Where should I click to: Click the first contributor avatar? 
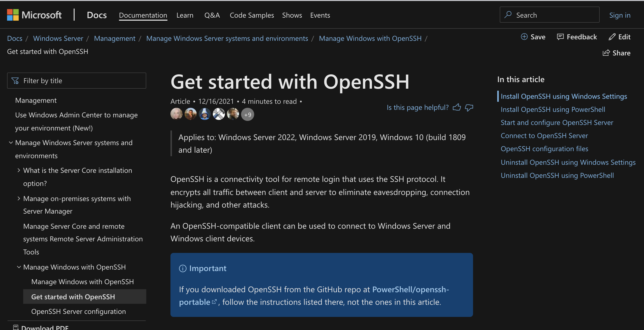(177, 114)
